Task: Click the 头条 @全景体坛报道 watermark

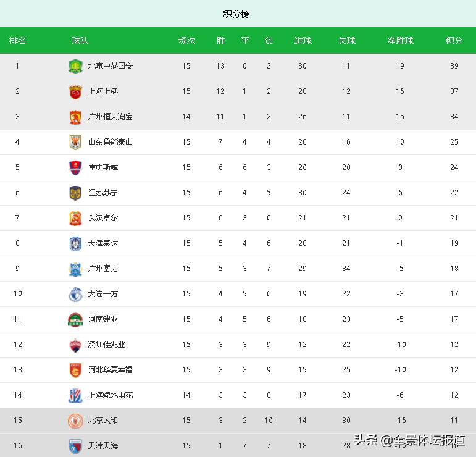Action: point(410,440)
